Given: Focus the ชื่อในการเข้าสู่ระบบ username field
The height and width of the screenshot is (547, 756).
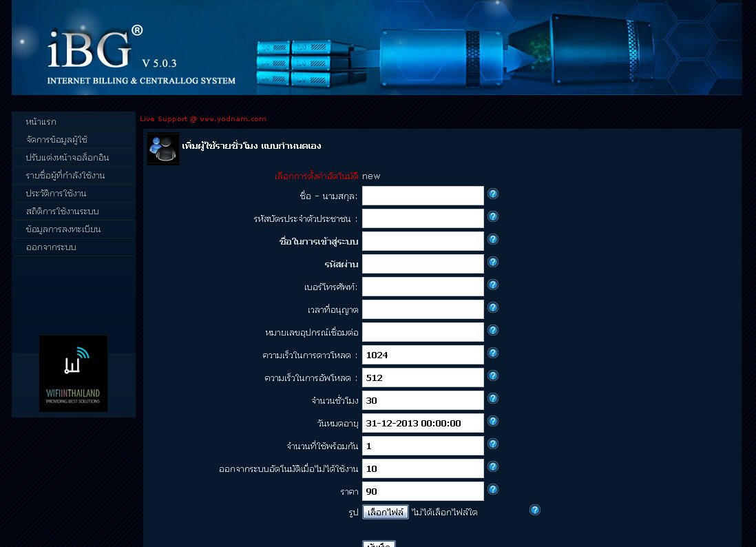Looking at the screenshot, I should tap(423, 240).
